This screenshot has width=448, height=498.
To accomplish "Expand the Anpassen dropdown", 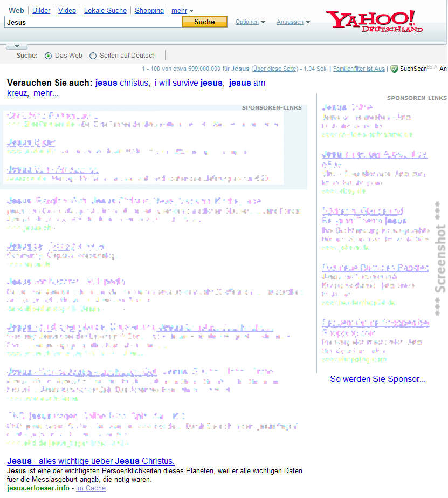I will [293, 22].
